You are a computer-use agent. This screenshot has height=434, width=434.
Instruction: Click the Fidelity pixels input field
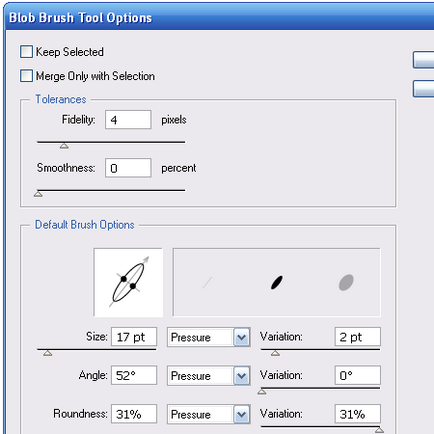[128, 120]
